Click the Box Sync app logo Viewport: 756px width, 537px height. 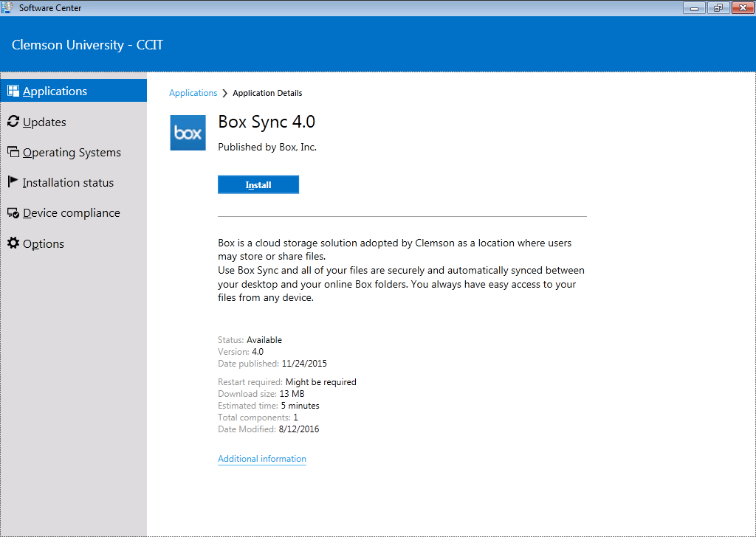click(x=188, y=133)
